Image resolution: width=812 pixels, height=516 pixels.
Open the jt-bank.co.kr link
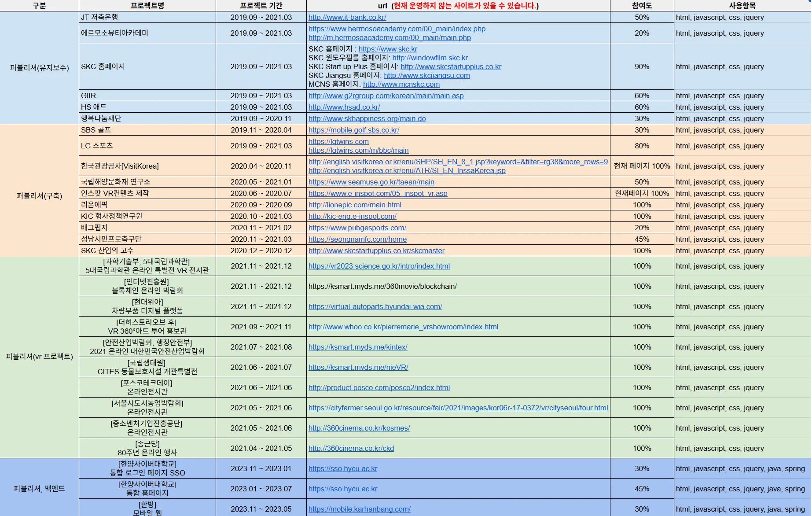(x=347, y=18)
